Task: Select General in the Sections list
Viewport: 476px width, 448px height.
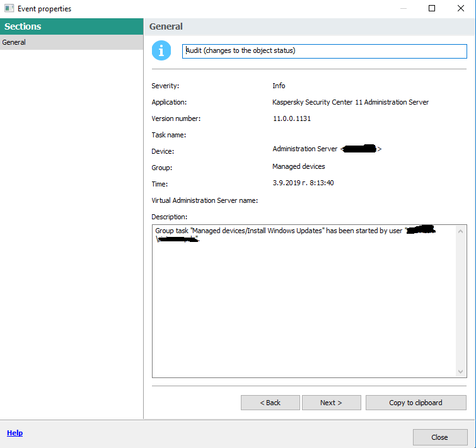Action: pyautogui.click(x=72, y=42)
